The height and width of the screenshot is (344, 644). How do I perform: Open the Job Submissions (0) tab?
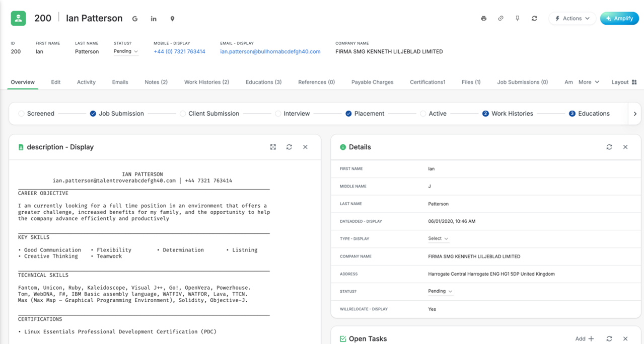click(x=522, y=82)
